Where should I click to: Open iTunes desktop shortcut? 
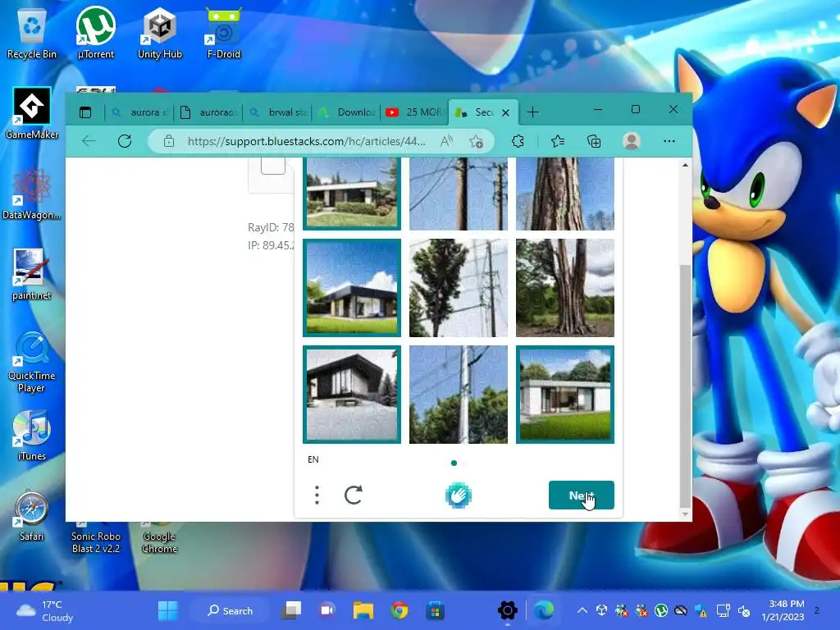tap(32, 435)
